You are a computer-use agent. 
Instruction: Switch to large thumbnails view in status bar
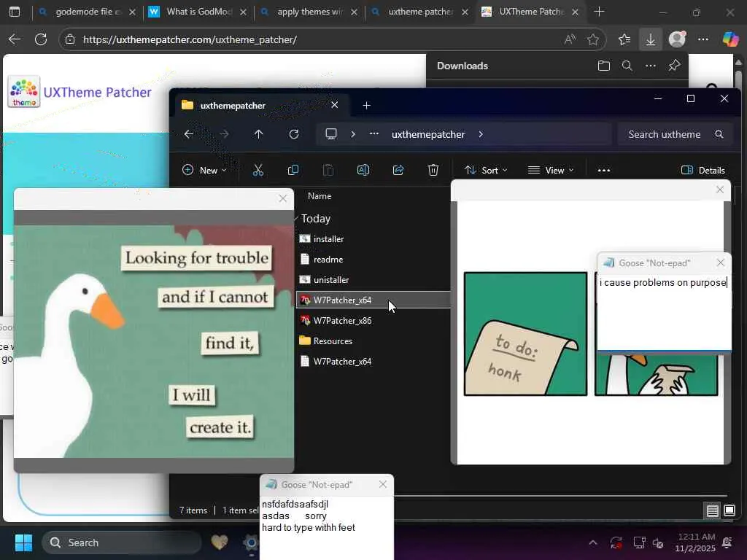click(729, 510)
